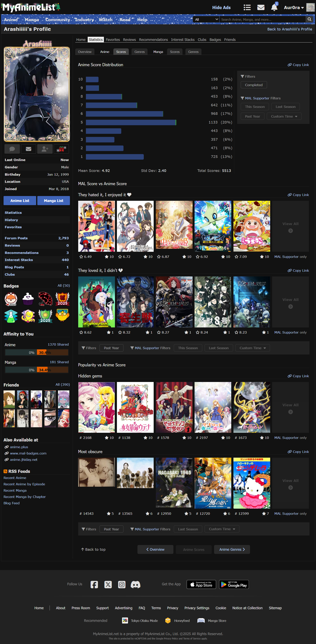This screenshot has width=316, height=644.
Task: Click the flask potion badge
Action: pyautogui.click(x=11, y=316)
